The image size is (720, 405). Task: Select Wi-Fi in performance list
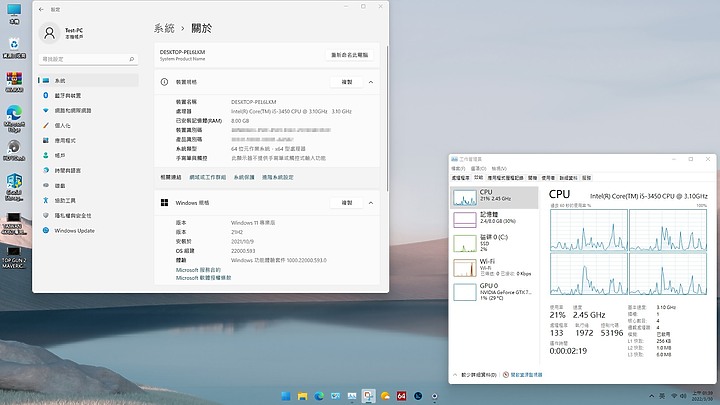point(495,267)
